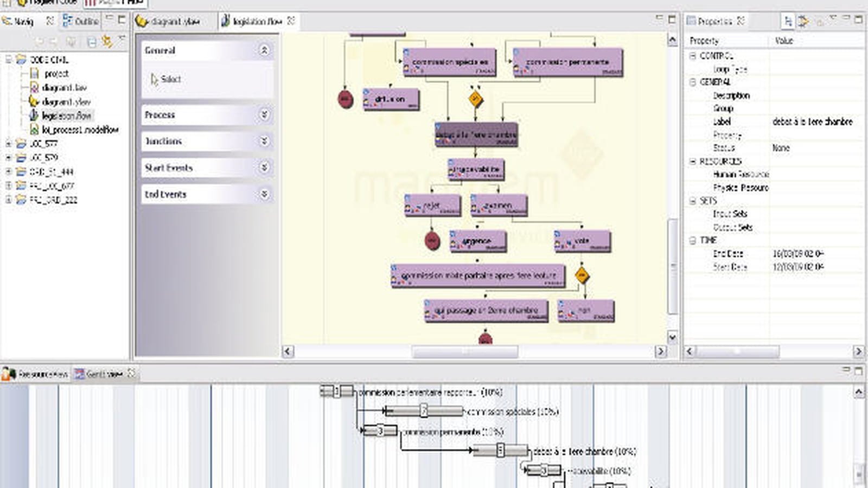Collapse the General palette section
868x488 pixels.
pyautogui.click(x=264, y=50)
